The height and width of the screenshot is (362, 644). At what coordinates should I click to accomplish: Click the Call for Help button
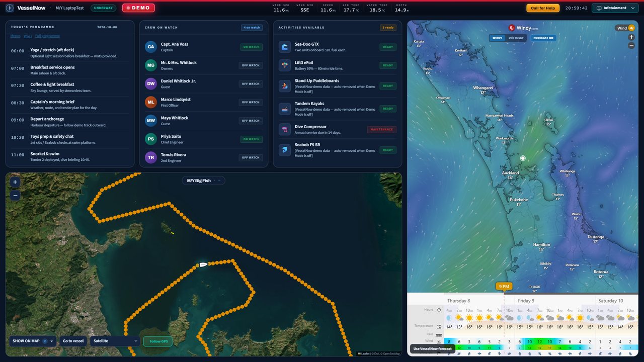click(x=543, y=8)
